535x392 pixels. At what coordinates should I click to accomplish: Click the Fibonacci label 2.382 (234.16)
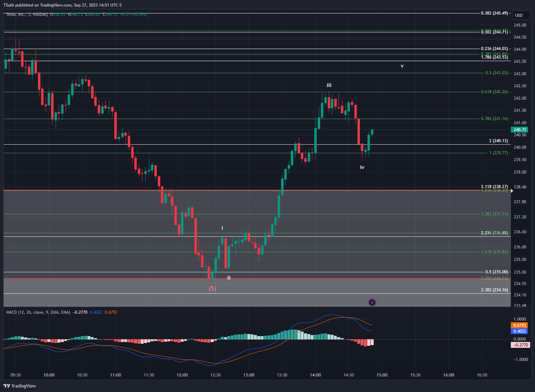point(494,290)
